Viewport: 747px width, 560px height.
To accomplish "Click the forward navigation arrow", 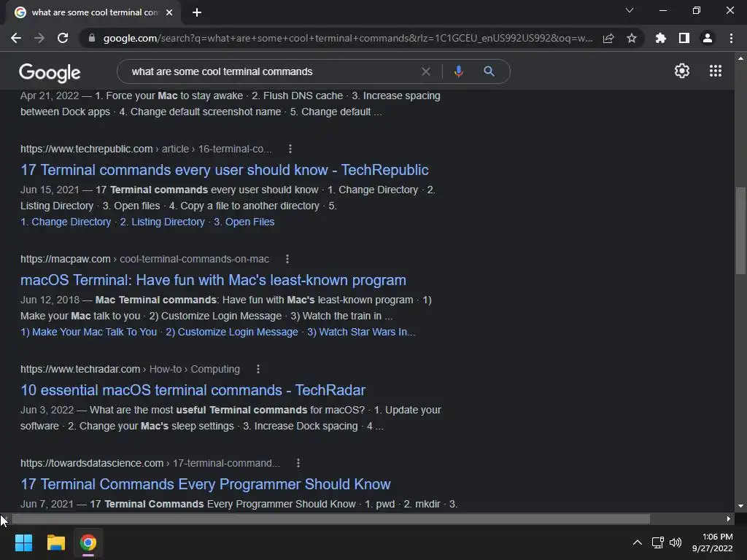I will (39, 38).
